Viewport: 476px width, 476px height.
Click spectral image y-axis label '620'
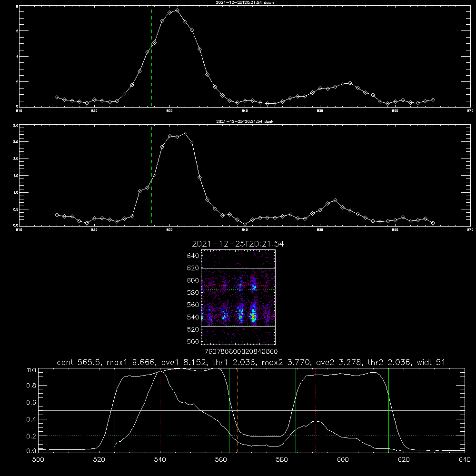click(193, 268)
